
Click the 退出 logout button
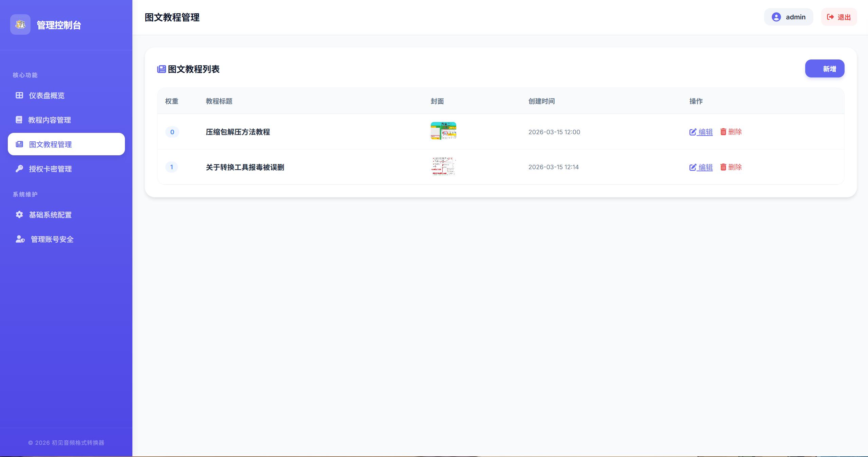(838, 17)
